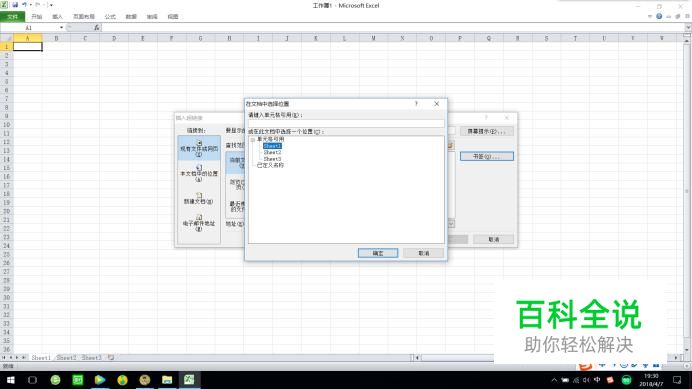Viewport: 692px width, 389px height.
Task: Switch to the 开始 (Home) ribbon tab
Action: point(37,17)
